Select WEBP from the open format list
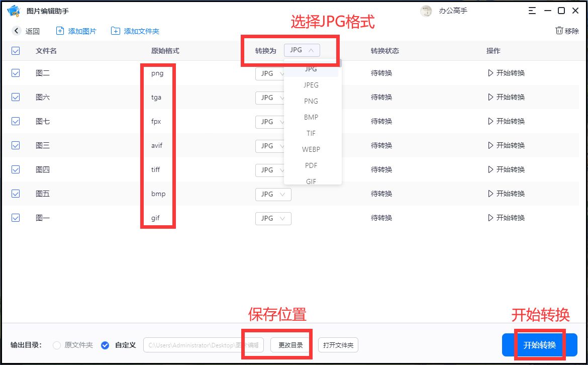Viewport: 588px width, 365px height. point(311,149)
